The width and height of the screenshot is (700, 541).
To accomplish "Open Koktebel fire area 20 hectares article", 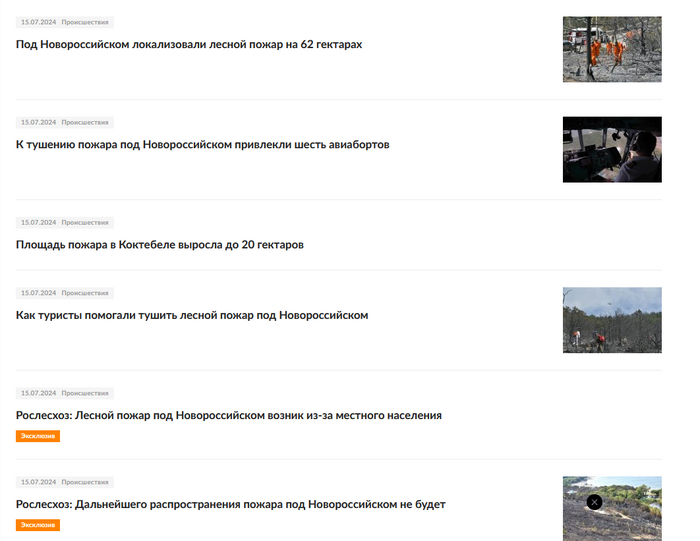I will (160, 245).
